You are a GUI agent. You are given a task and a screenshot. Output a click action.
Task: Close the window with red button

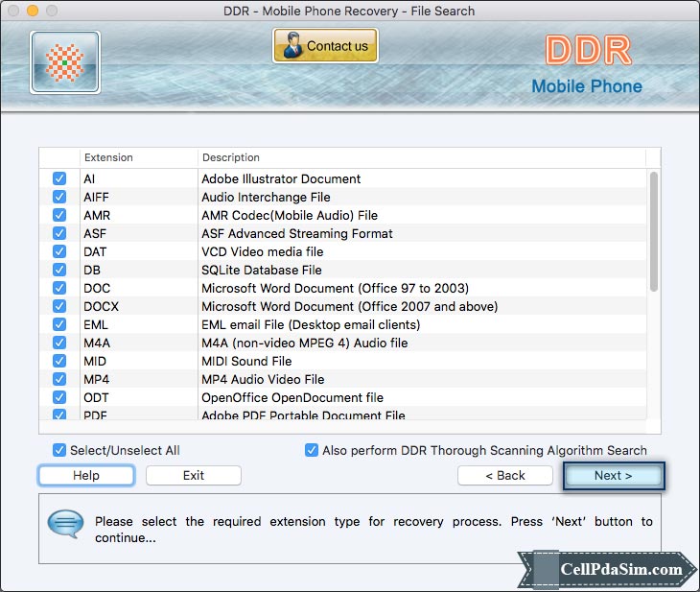point(12,12)
